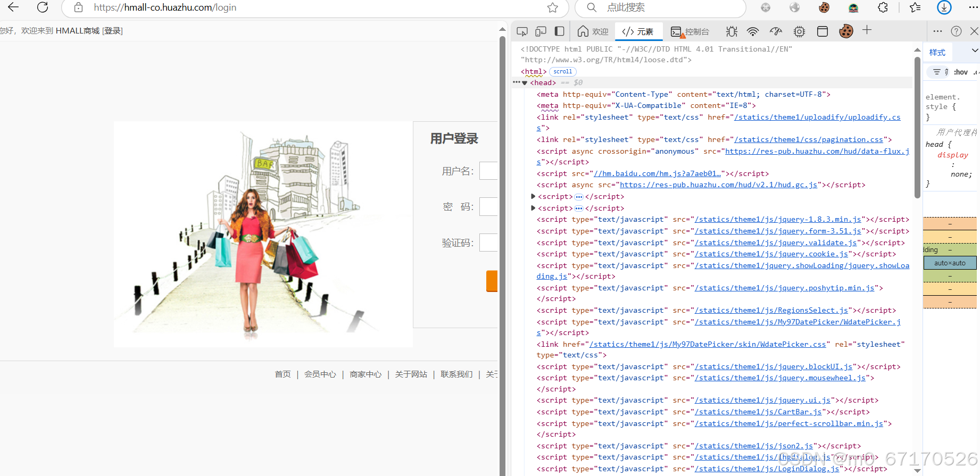Switch to the 欢迎 tab
Screen dimensions: 980x476
click(x=593, y=31)
